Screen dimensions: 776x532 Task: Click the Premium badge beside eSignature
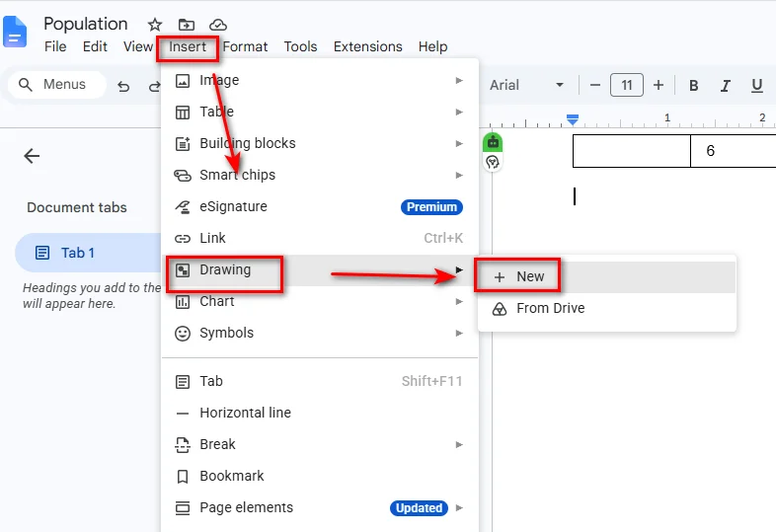431,207
